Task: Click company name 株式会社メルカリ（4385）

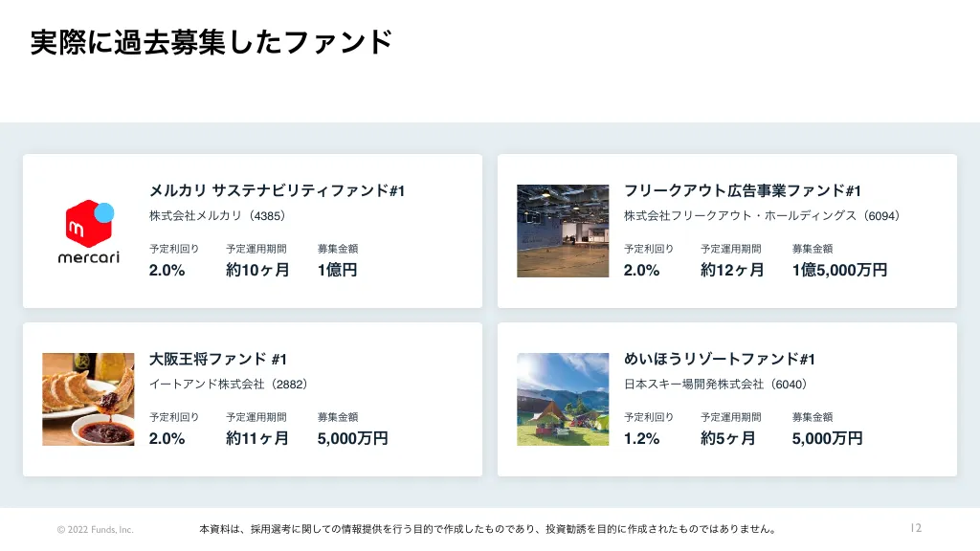Action: point(217,215)
